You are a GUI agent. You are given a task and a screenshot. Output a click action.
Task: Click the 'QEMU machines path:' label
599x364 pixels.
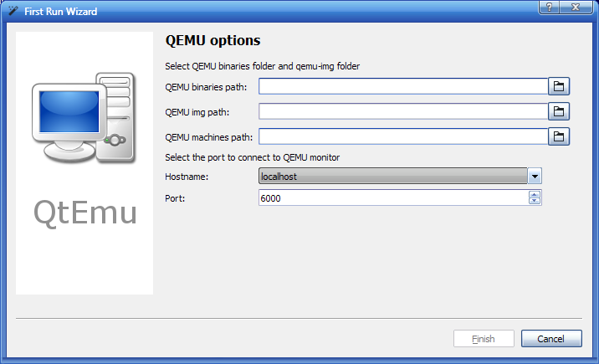[208, 137]
